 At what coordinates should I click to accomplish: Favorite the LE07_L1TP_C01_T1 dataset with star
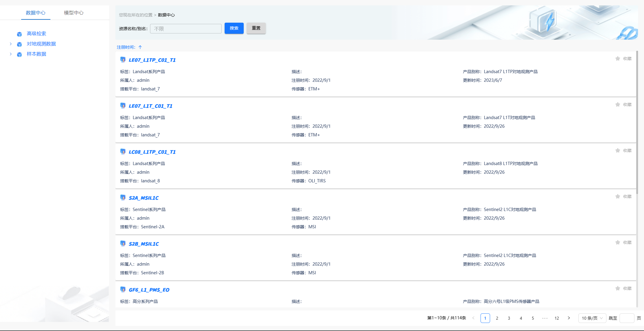618,58
